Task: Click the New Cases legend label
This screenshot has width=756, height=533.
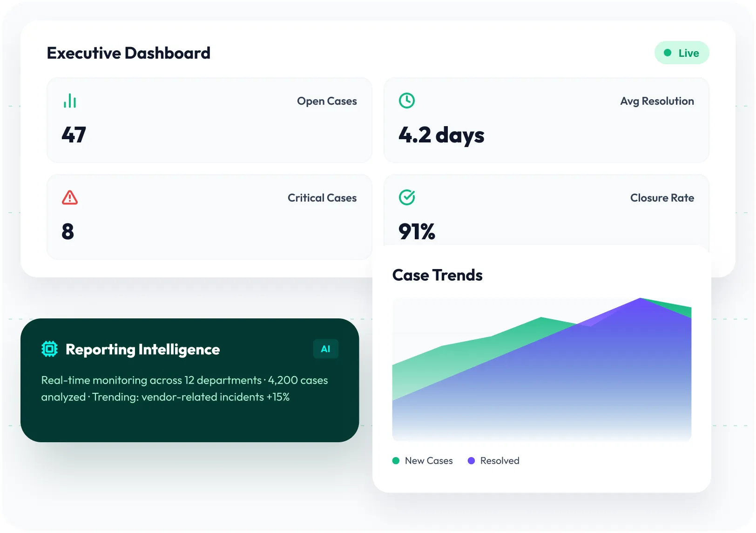Action: [429, 460]
